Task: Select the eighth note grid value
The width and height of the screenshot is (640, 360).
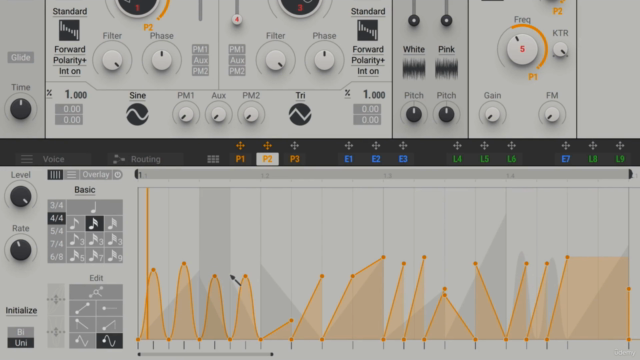Action: (76, 223)
